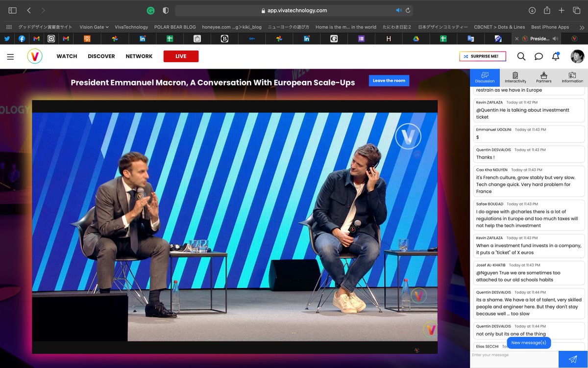Open the VivaTechnology bookmark
This screenshot has height=368, width=588.
coord(131,27)
